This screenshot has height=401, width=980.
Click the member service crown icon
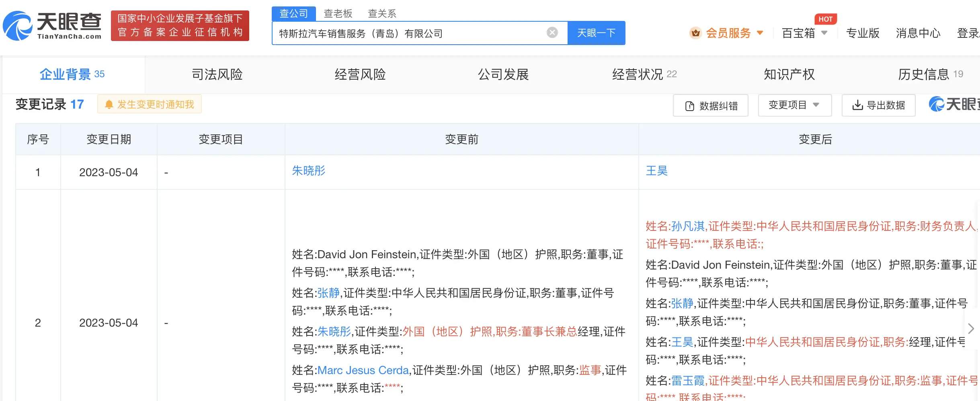point(695,33)
